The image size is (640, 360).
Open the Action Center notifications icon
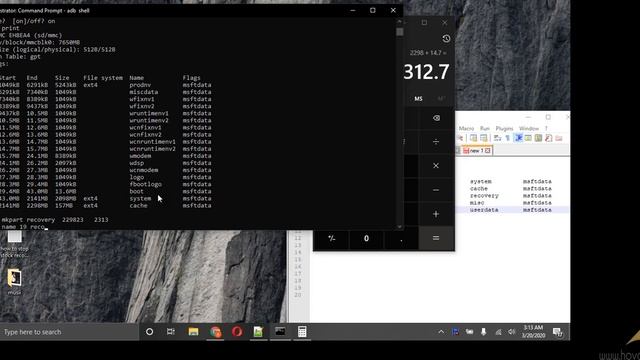[558, 332]
